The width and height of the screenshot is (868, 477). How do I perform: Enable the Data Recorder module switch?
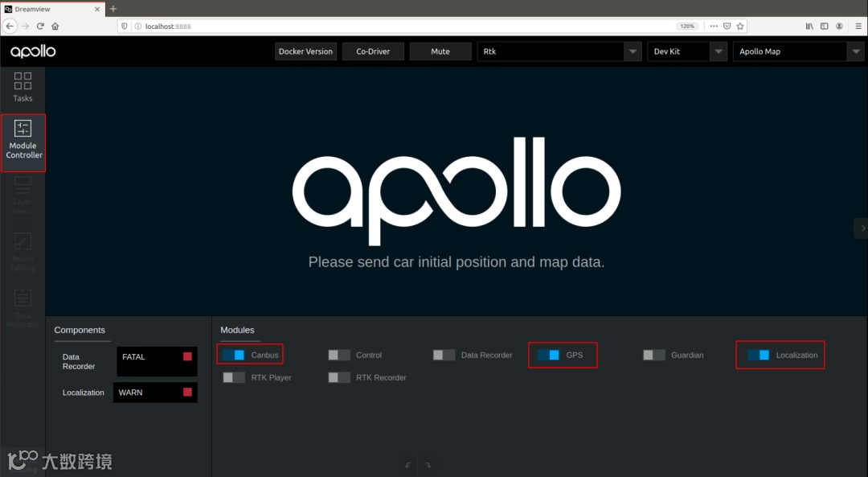coord(444,355)
